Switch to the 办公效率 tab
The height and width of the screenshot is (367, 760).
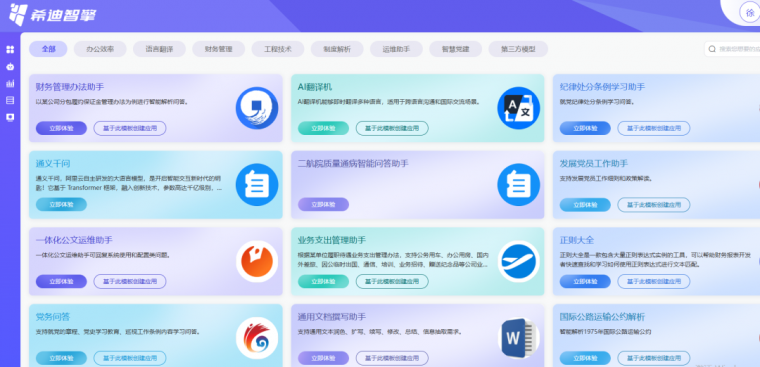100,49
